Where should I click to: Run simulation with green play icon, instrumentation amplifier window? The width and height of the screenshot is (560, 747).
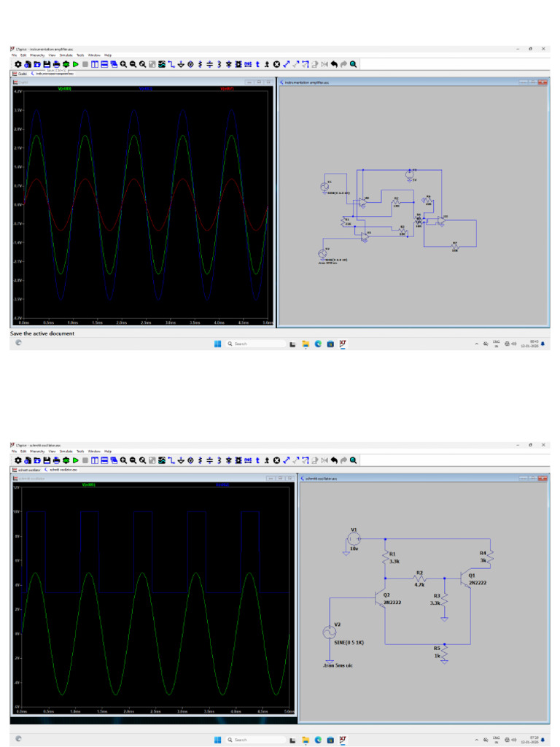tap(75, 64)
